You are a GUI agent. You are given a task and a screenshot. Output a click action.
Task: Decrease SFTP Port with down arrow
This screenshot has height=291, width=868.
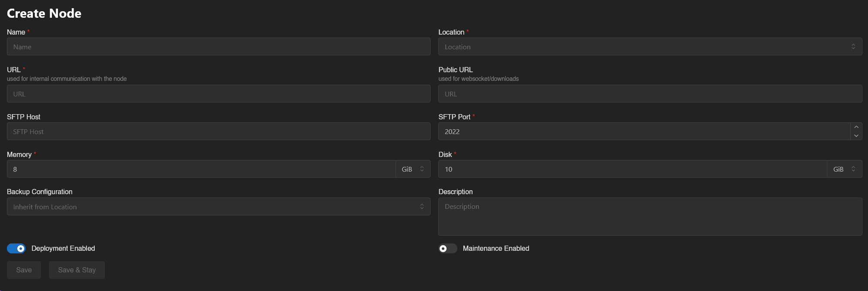[x=856, y=136]
